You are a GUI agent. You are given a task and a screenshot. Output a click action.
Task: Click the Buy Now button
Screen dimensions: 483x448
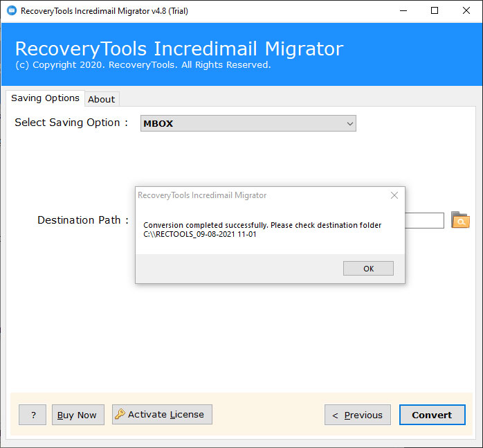(78, 415)
